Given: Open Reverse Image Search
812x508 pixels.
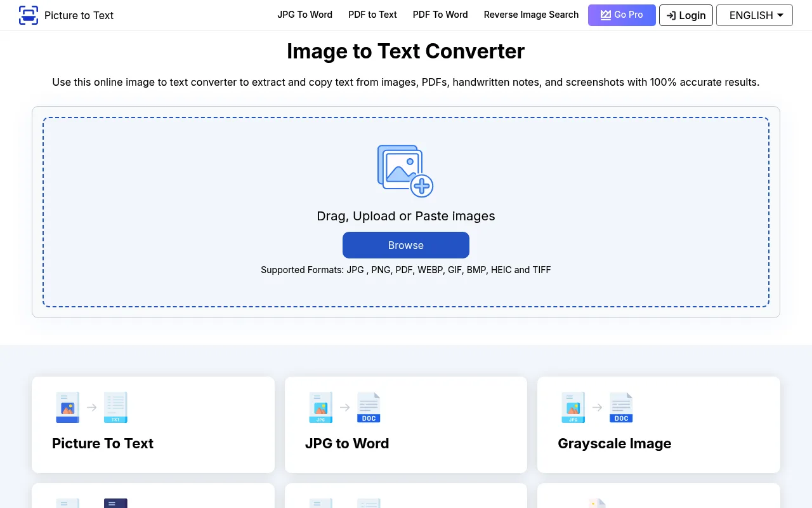Looking at the screenshot, I should point(531,15).
